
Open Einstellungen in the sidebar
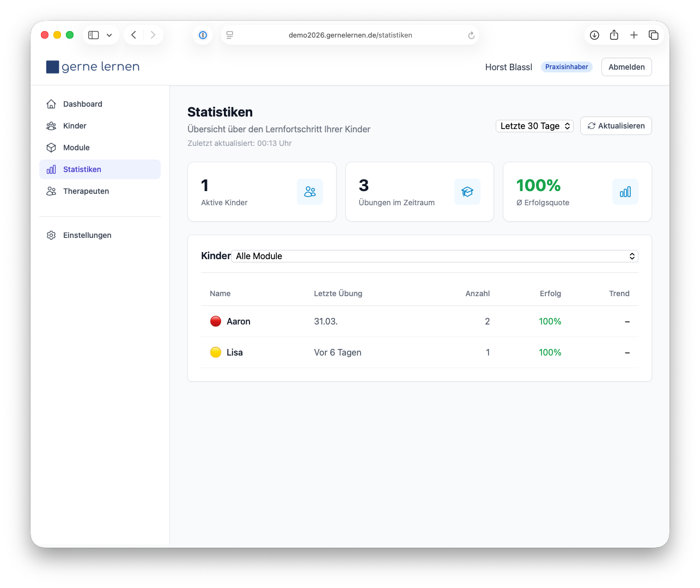(100, 235)
